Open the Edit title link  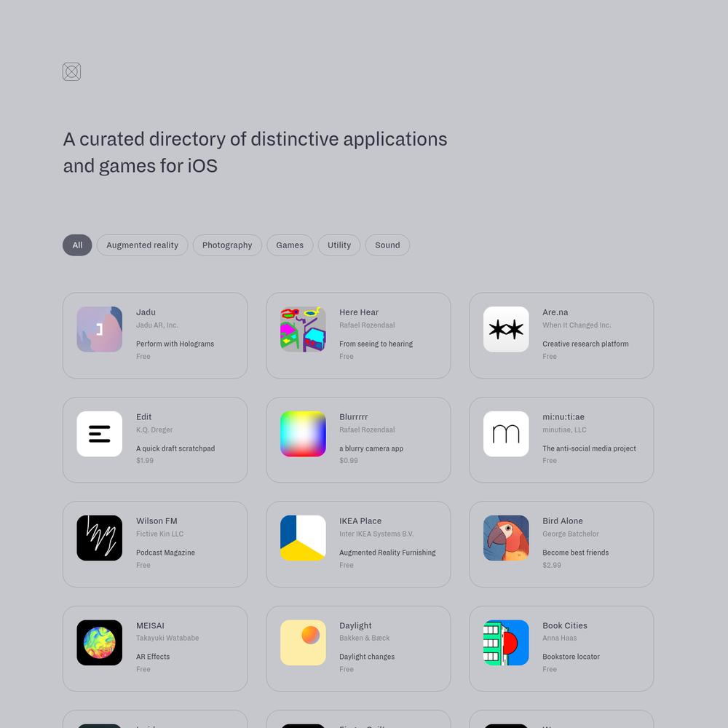(144, 417)
